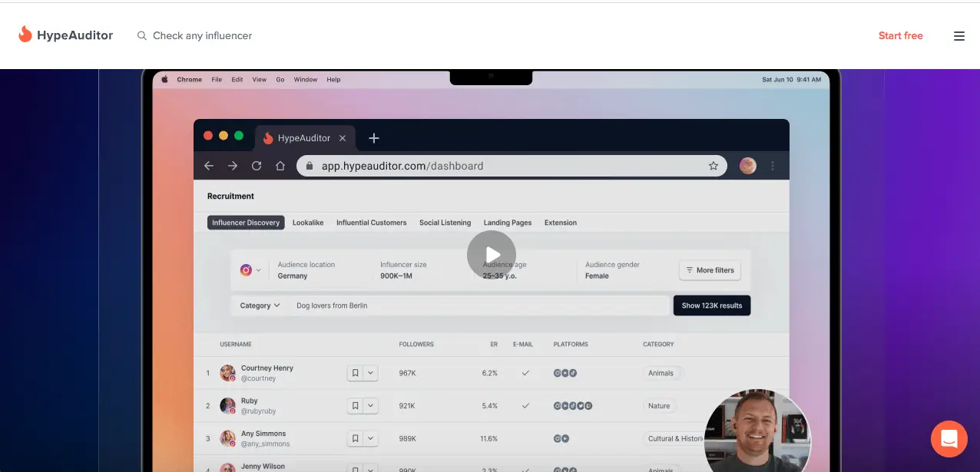
Task: Select the HypeAuditor browser tab
Action: pos(304,138)
